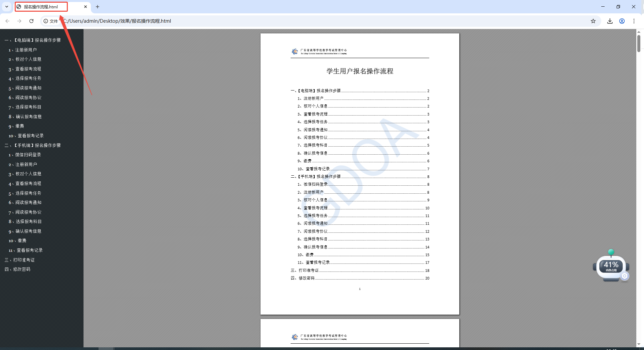The height and width of the screenshot is (350, 644).
Task: Go to sidebar 11、查看报考记录
Action: 26,250
